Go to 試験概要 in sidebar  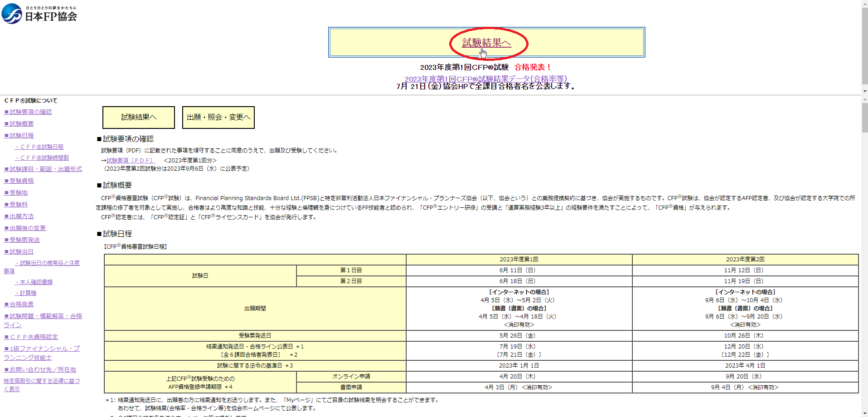[19, 124]
